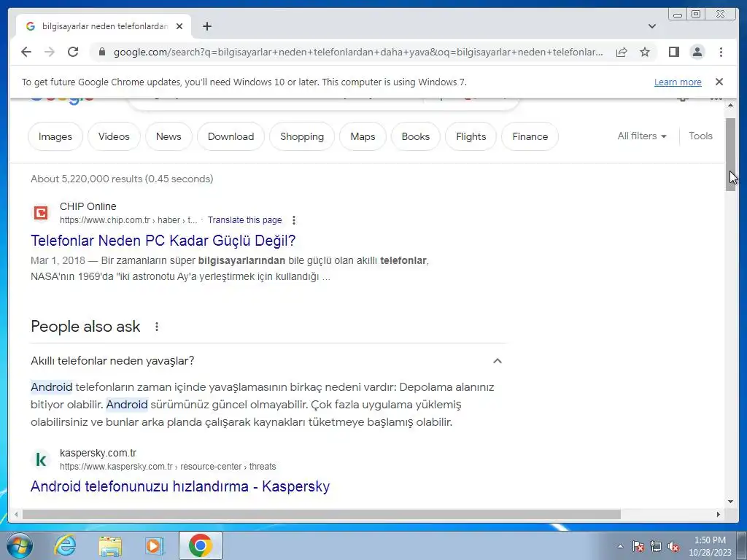Open Action Center flag icon
The width and height of the screenshot is (747, 560).
coord(638,546)
